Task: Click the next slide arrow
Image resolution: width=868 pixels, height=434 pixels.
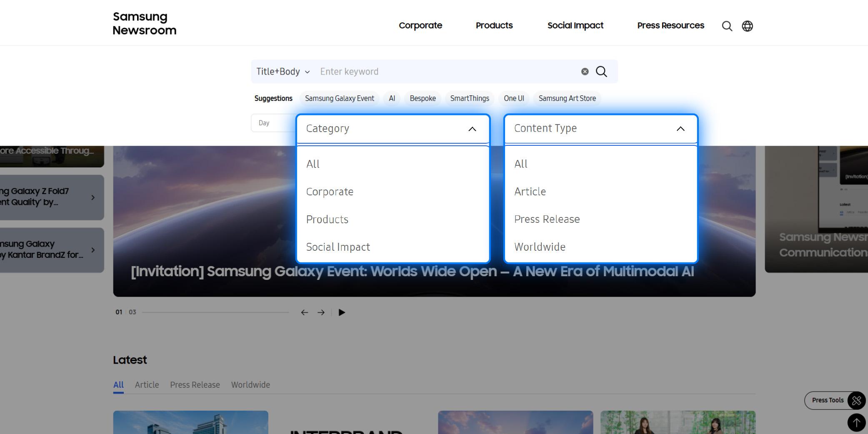Action: [x=321, y=312]
